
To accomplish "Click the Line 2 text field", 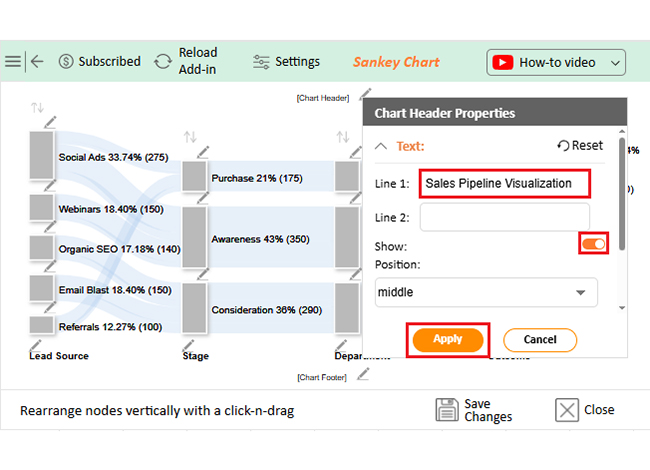I will coord(504,217).
